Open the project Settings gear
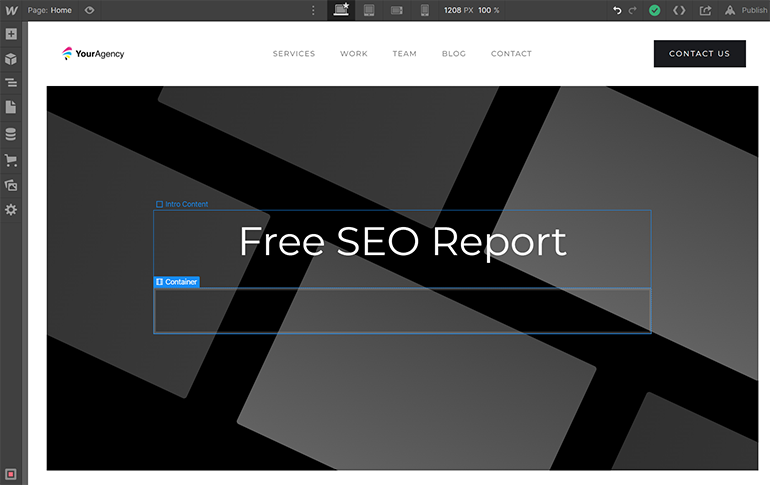 (x=11, y=210)
